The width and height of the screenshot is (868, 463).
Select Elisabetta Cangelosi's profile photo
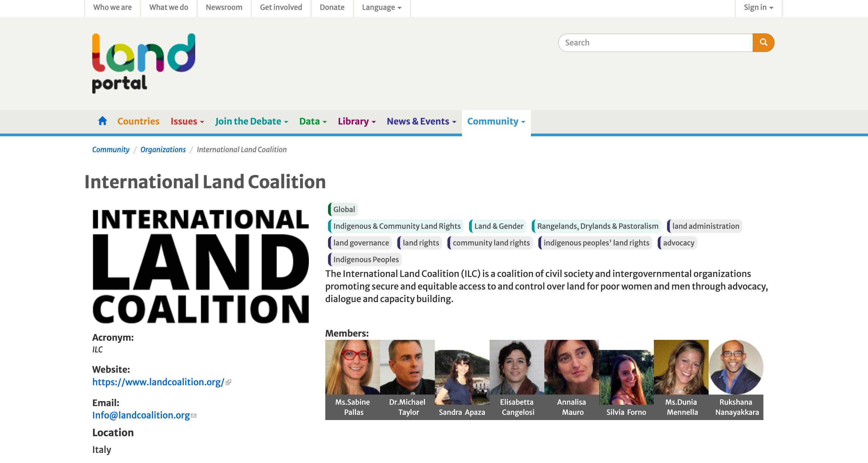point(517,367)
